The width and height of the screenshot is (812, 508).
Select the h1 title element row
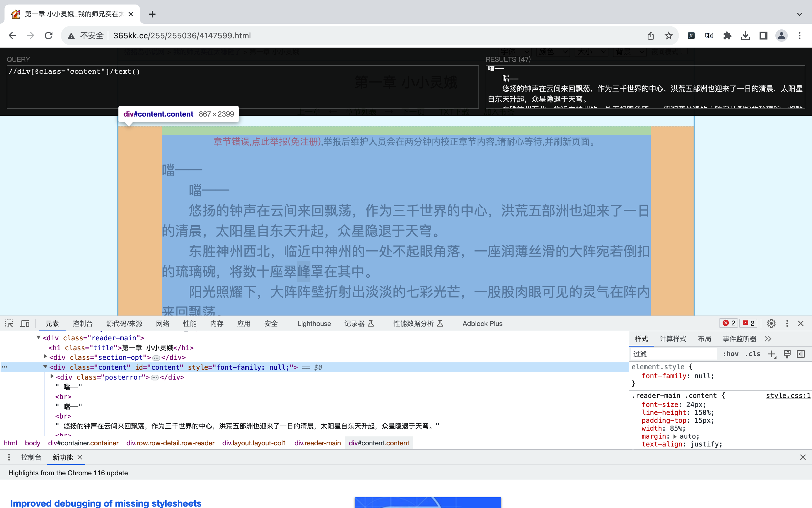tap(121, 348)
